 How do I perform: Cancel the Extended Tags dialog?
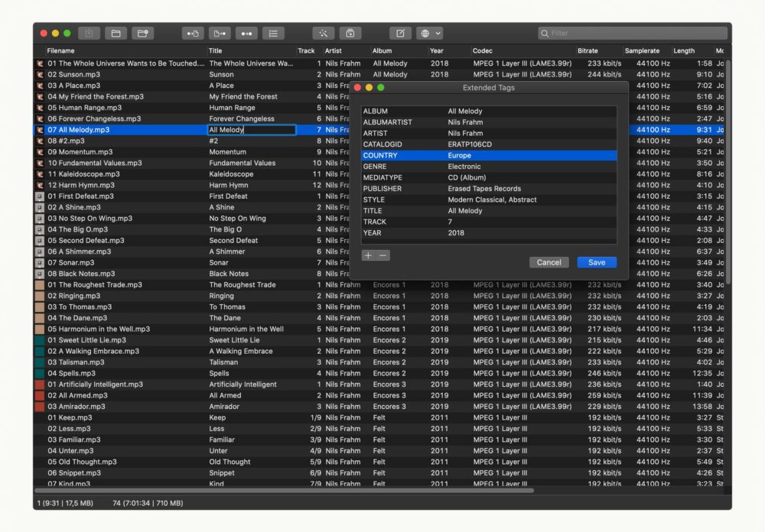pos(549,262)
